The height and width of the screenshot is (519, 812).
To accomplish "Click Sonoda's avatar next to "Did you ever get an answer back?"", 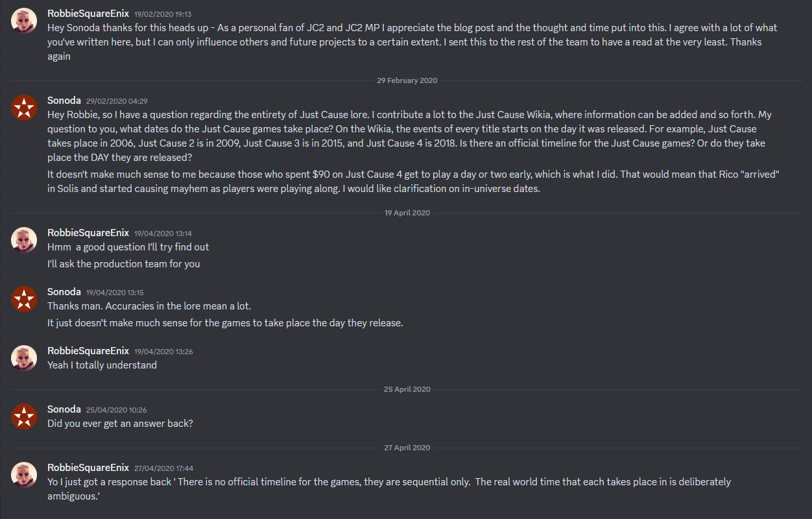I will pyautogui.click(x=24, y=416).
